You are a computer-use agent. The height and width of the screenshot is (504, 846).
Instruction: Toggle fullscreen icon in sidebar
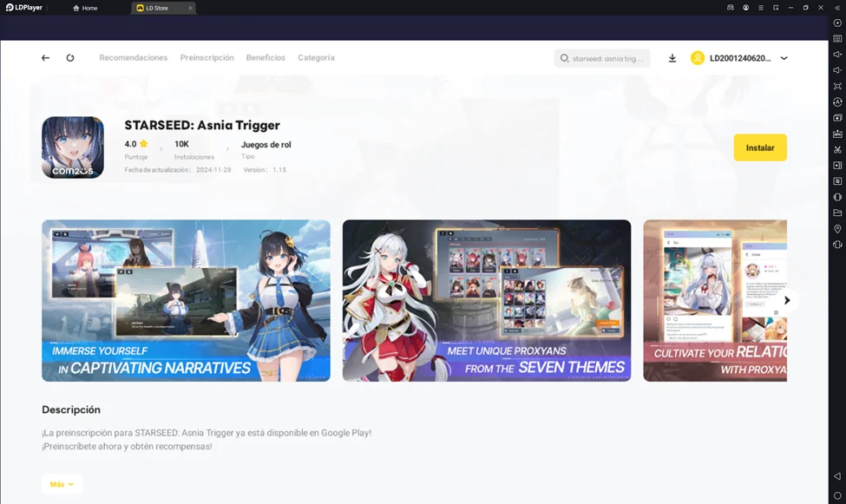pyautogui.click(x=837, y=86)
